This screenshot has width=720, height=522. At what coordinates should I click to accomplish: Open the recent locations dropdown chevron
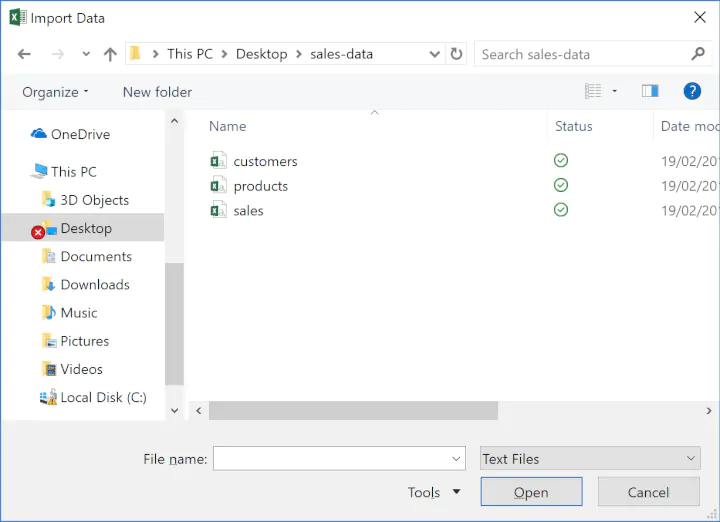point(86,54)
